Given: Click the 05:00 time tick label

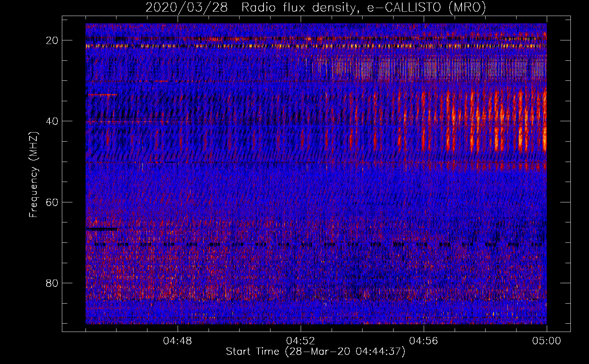Looking at the screenshot, I should 547,341.
